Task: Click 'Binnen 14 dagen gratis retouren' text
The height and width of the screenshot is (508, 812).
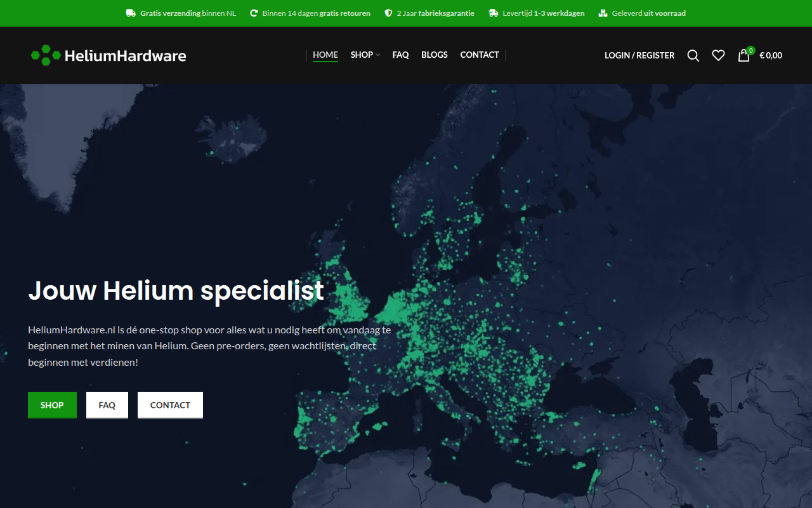Action: (317, 13)
